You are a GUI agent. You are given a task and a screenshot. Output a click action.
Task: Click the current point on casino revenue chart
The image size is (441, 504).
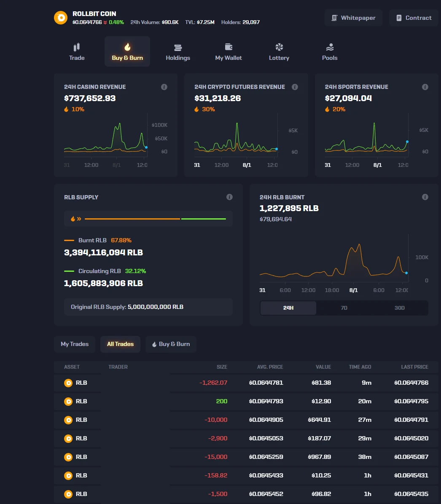[146, 147]
